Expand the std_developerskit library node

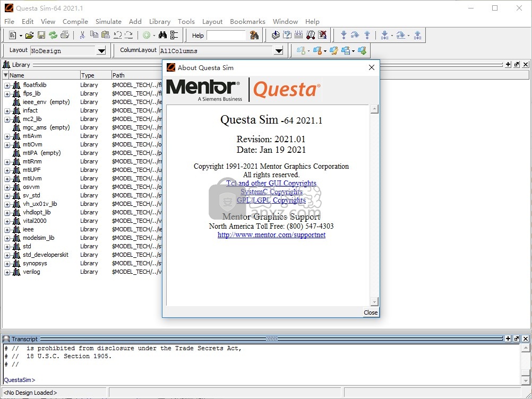7,255
